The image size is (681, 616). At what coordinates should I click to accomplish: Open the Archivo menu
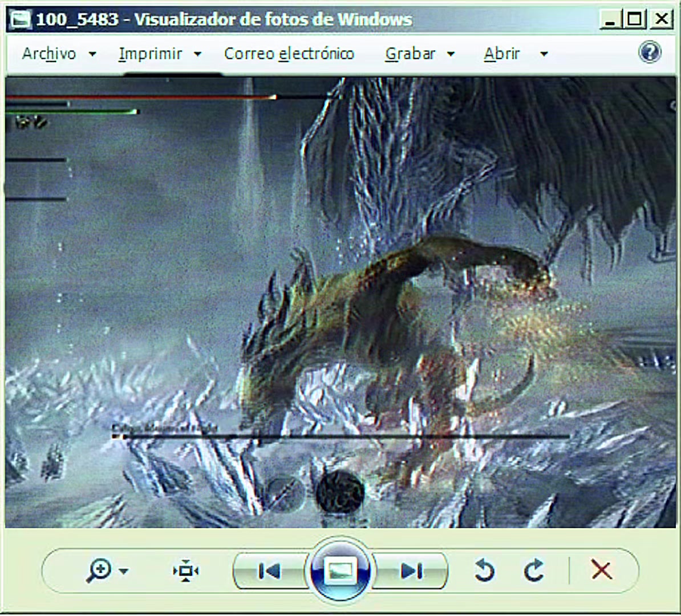49,54
